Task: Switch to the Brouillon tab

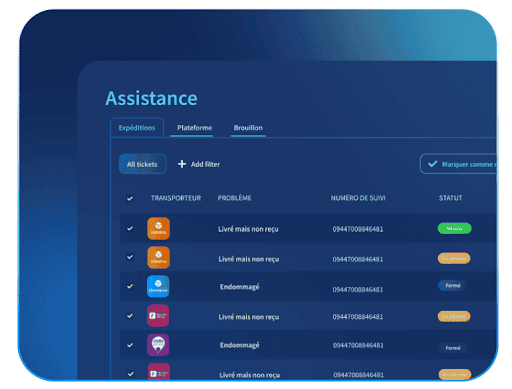Action: 248,128
